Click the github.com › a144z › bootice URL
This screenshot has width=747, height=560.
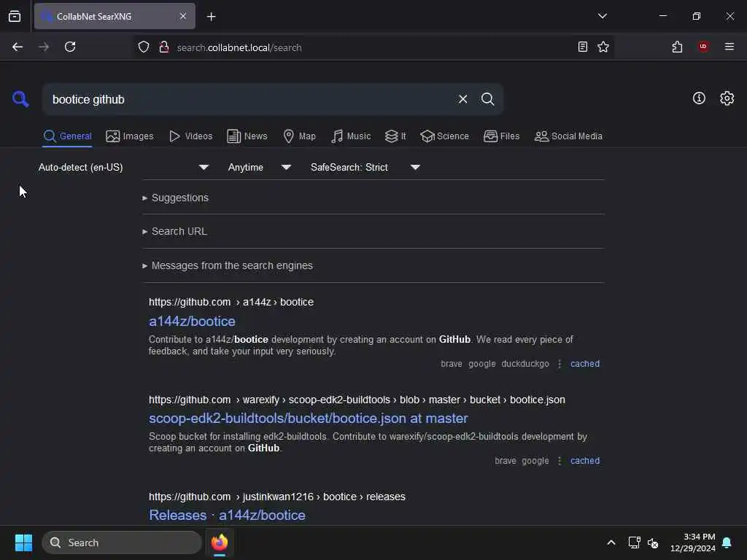(231, 302)
